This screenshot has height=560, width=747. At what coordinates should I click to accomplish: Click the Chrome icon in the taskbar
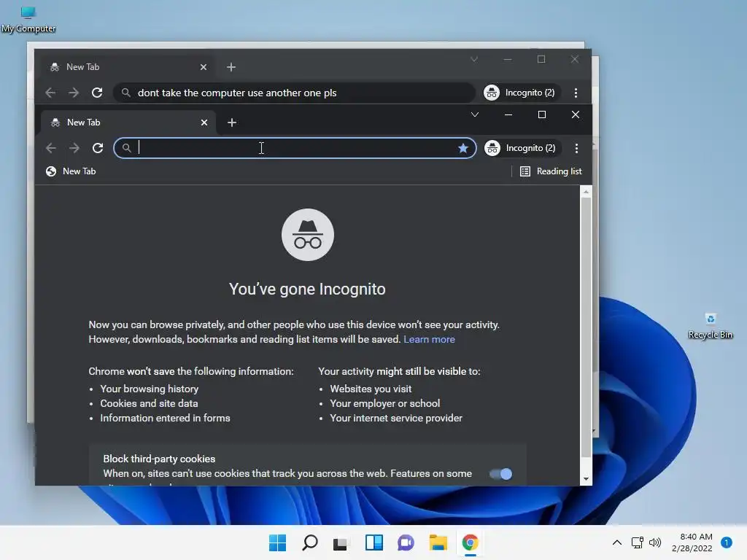point(471,542)
